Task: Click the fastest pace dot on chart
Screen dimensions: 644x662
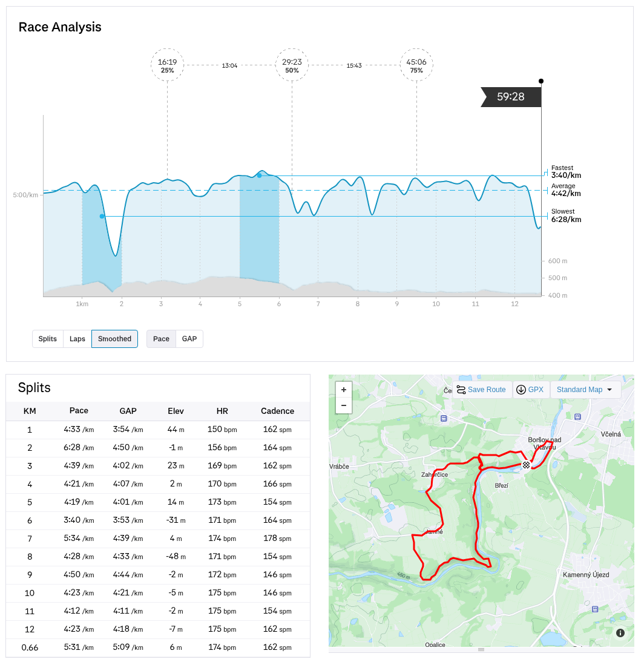Action: (259, 175)
